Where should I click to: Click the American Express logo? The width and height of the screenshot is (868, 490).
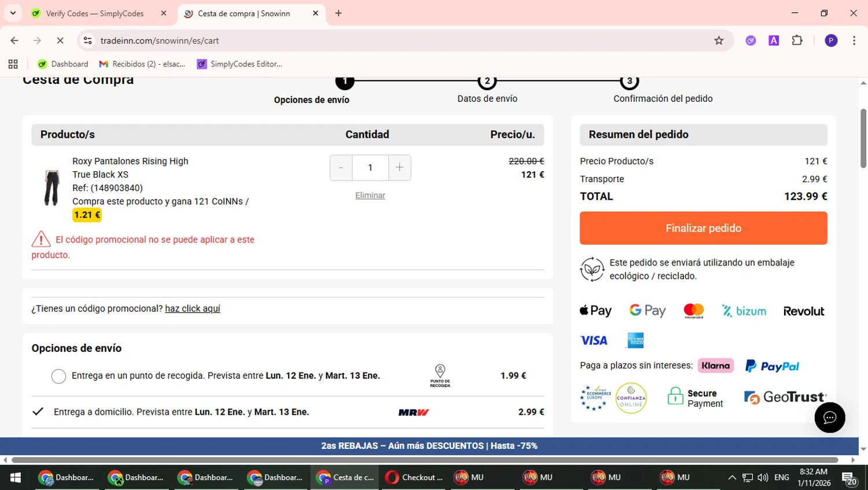(635, 340)
